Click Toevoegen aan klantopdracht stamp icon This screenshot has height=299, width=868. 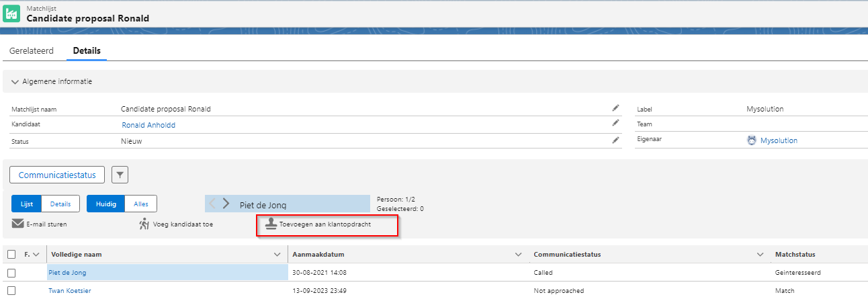tap(270, 224)
